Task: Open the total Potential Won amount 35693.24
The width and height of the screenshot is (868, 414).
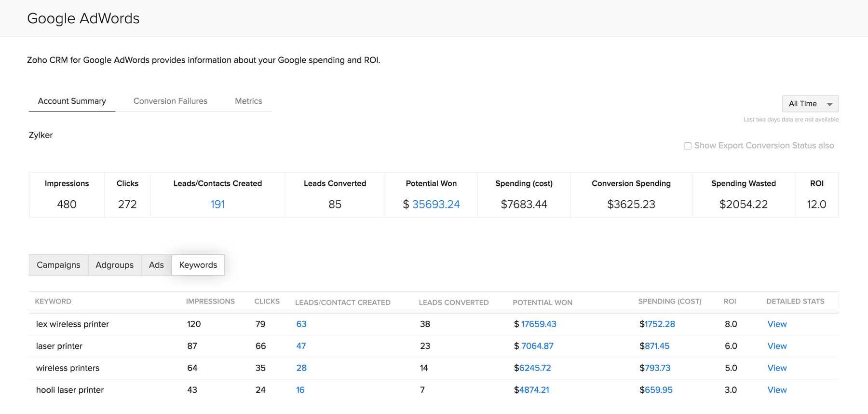Action: click(436, 204)
